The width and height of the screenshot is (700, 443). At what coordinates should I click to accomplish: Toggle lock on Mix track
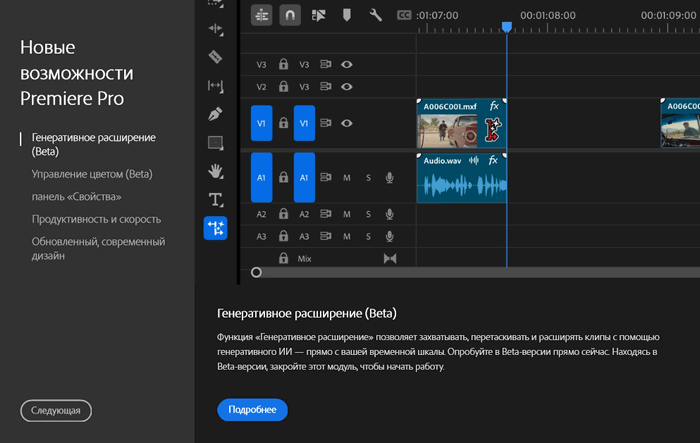[283, 258]
